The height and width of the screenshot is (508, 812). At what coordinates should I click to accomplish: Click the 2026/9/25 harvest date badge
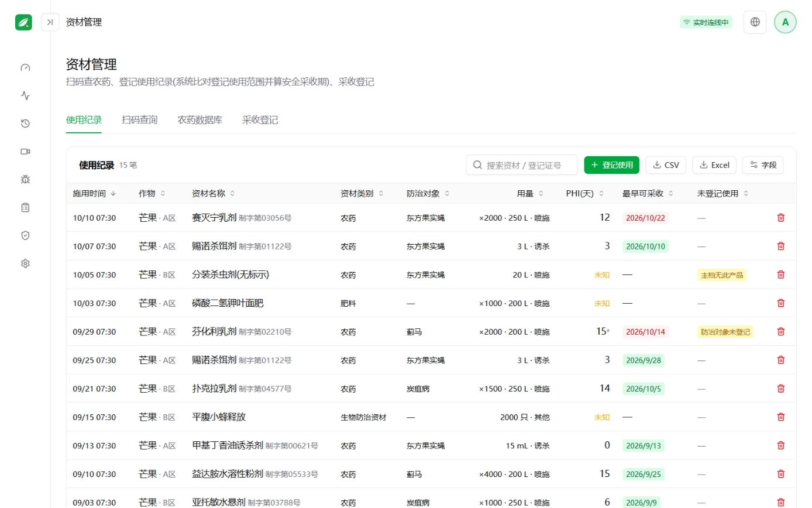pos(644,474)
